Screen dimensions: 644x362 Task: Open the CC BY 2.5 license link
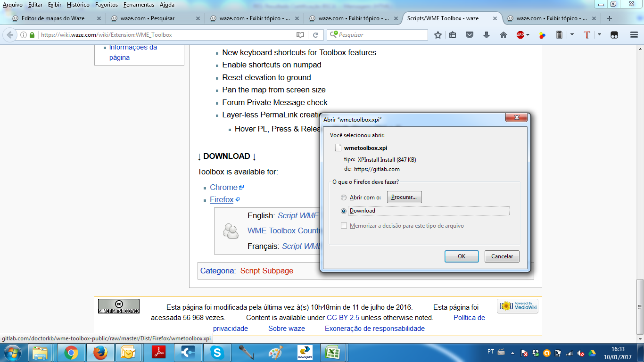pos(343,318)
